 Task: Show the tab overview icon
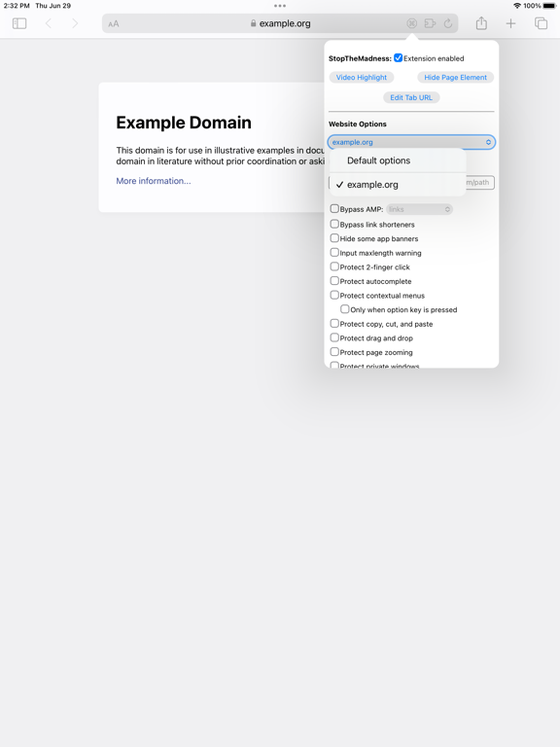coord(541,23)
